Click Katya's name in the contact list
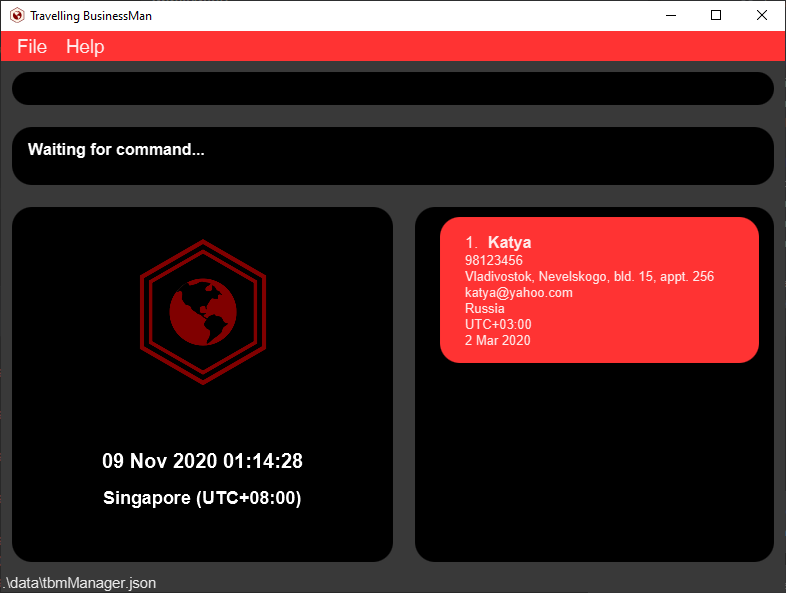Image resolution: width=786 pixels, height=593 pixels. click(509, 242)
